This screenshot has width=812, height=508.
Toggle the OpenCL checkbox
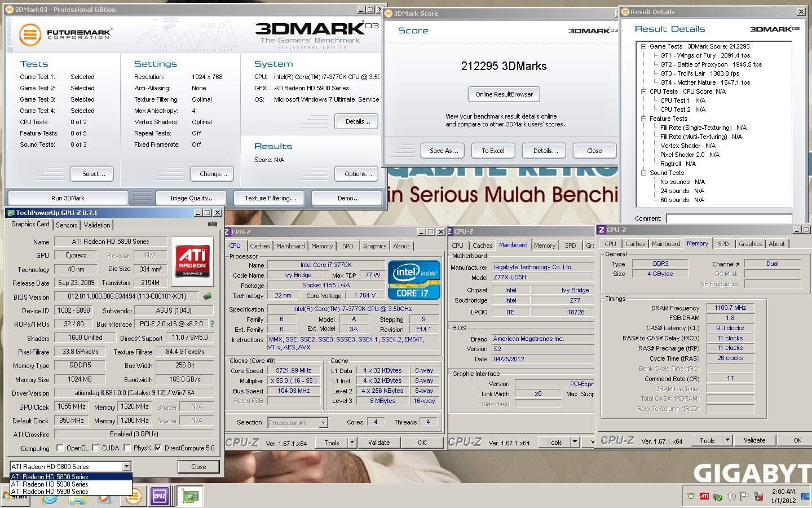[60, 448]
